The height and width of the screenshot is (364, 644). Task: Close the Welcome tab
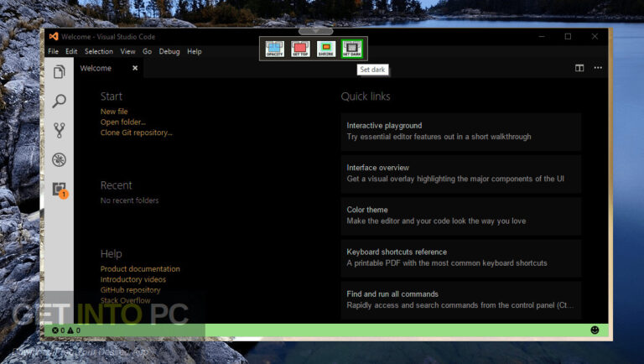(135, 68)
